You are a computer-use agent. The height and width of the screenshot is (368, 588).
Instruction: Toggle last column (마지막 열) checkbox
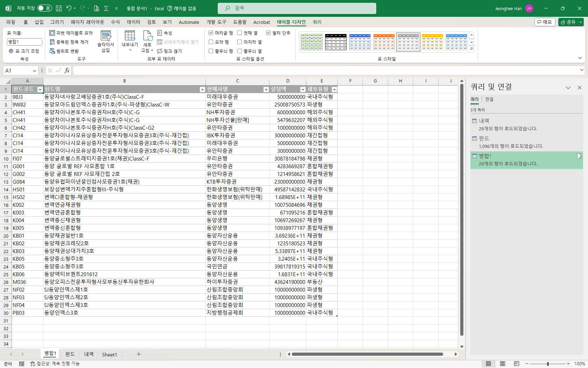(x=240, y=42)
